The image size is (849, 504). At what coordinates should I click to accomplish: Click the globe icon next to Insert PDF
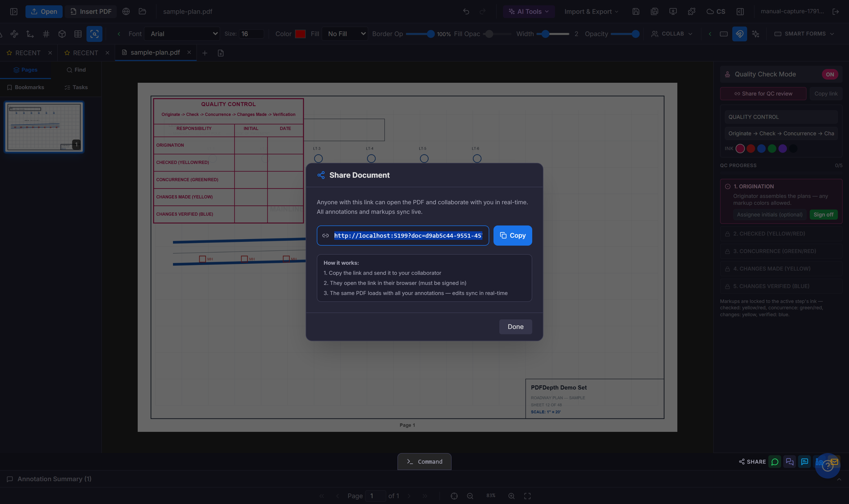(126, 12)
